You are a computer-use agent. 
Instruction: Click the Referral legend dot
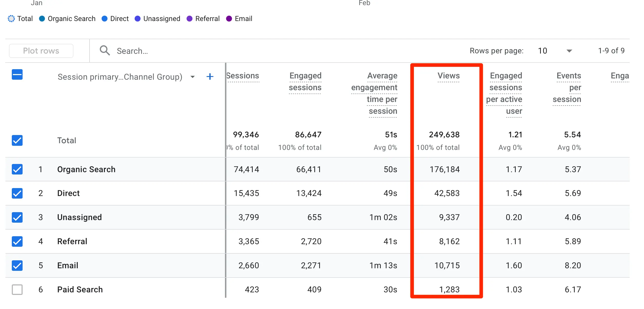189,19
